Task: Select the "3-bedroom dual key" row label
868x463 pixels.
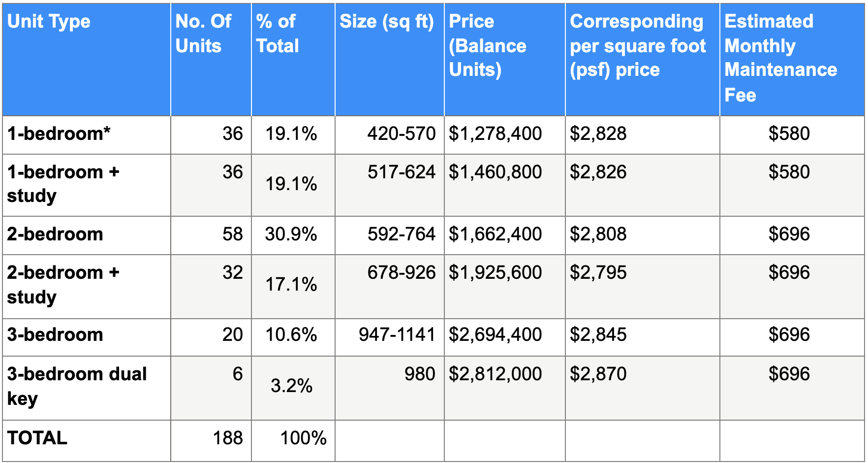Action: (77, 386)
